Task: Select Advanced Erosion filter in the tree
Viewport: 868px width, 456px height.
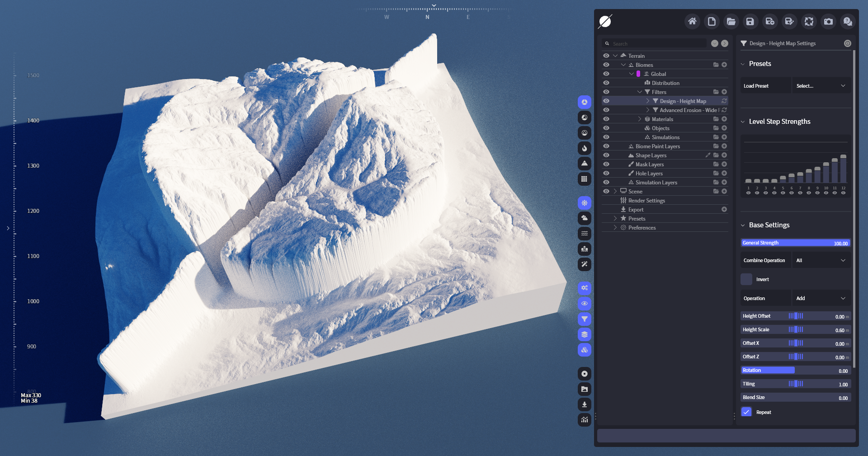Action: pyautogui.click(x=688, y=110)
